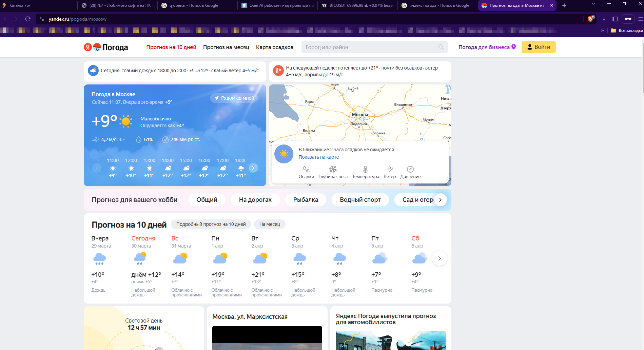Open browser main hamburger menu
The image size is (644, 350).
click(x=640, y=19)
